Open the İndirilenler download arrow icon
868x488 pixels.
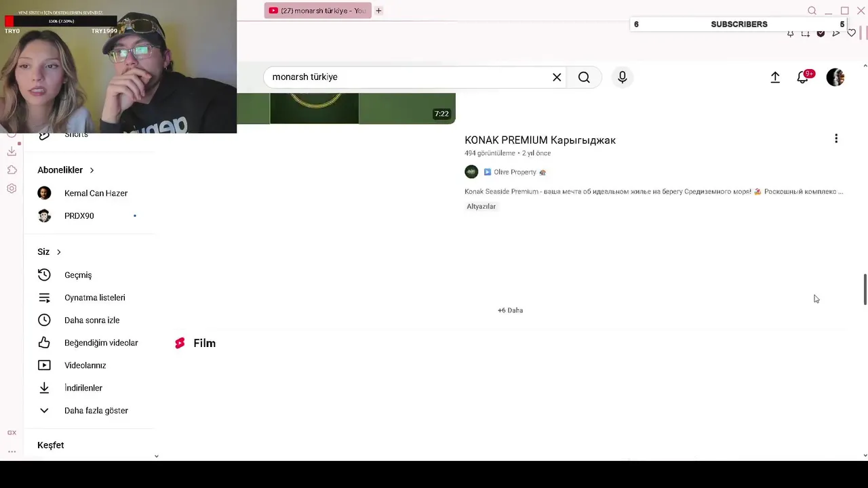coord(44,388)
